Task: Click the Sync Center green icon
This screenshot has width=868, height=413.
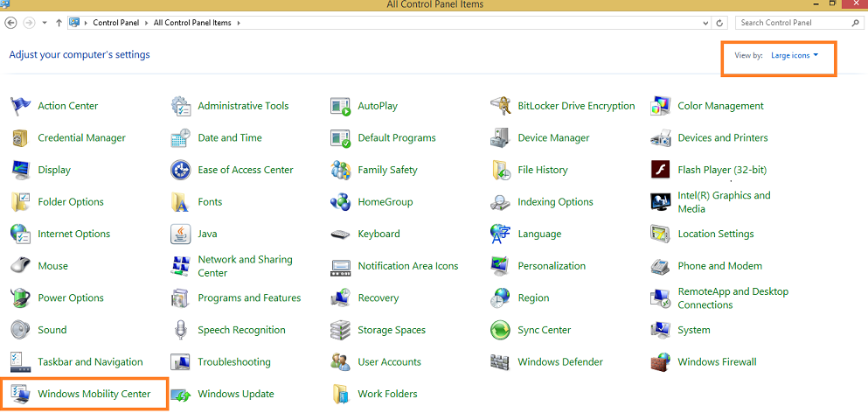Action: point(500,330)
